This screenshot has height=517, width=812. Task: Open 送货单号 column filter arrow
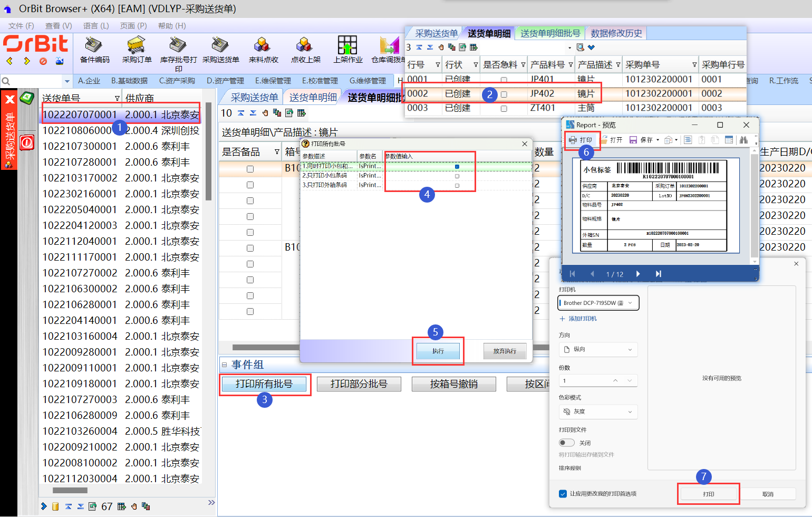point(117,98)
